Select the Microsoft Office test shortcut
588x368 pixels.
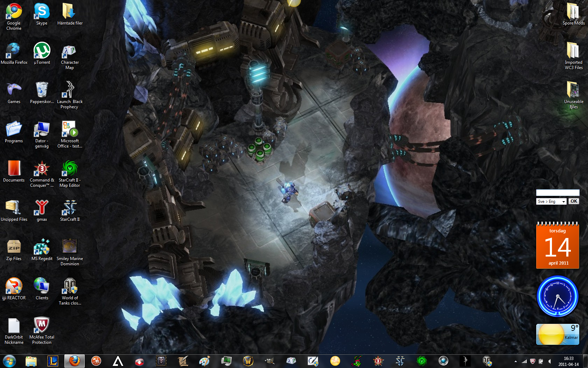click(70, 135)
